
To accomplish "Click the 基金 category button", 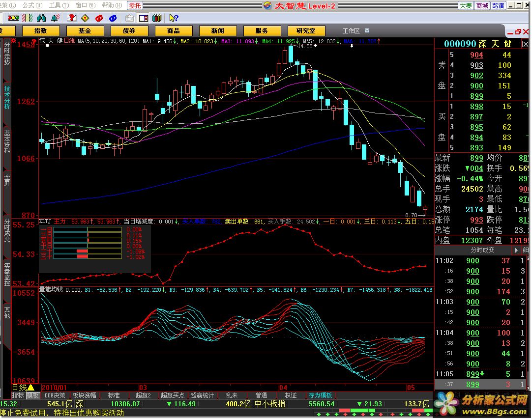I will coord(84,31).
